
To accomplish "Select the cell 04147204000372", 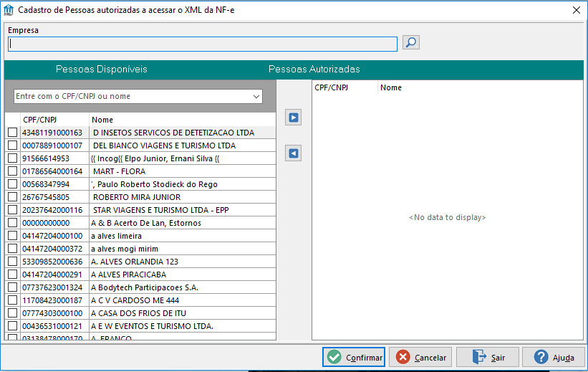I will (x=54, y=249).
